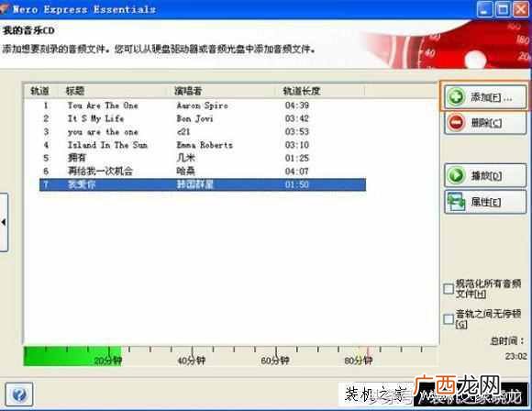Select the track 再给我一次机会
The width and height of the screenshot is (532, 411).
[x=203, y=171]
